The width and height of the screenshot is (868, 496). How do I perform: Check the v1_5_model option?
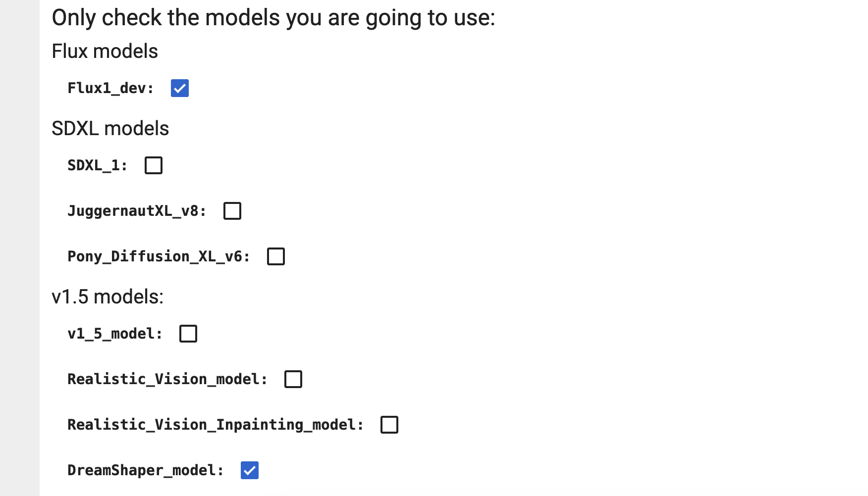188,334
